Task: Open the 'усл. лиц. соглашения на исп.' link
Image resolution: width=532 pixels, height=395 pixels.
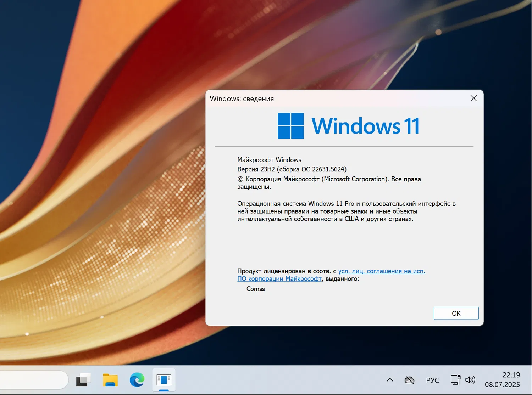Action: pos(381,271)
